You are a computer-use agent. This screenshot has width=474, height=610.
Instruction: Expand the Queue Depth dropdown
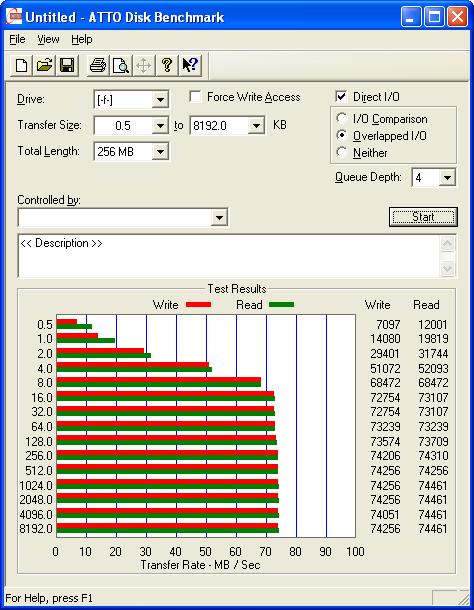447,178
